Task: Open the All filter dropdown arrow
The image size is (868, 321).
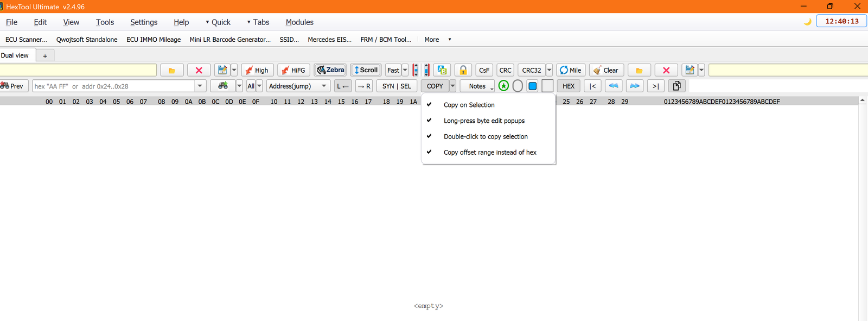Action: click(x=259, y=86)
